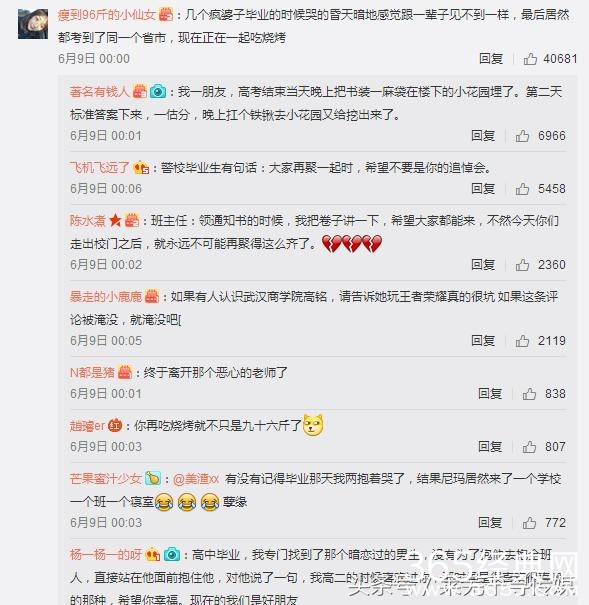Like the comment with 5458 likes
The height and width of the screenshot is (605, 589).
point(522,189)
